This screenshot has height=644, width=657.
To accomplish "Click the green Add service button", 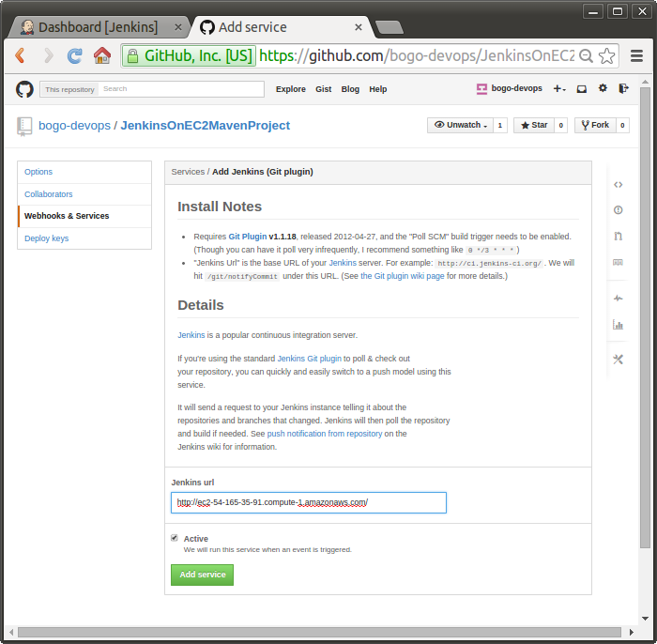I will pyautogui.click(x=202, y=575).
